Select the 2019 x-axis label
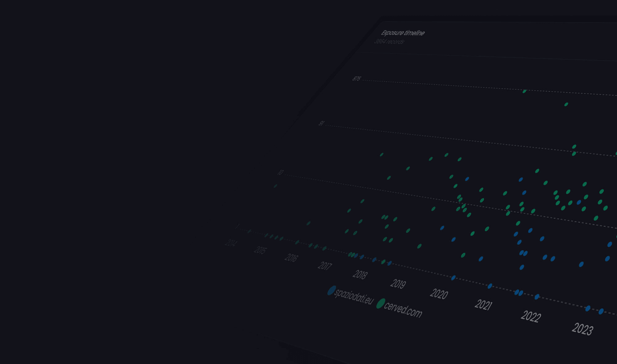 398,284
